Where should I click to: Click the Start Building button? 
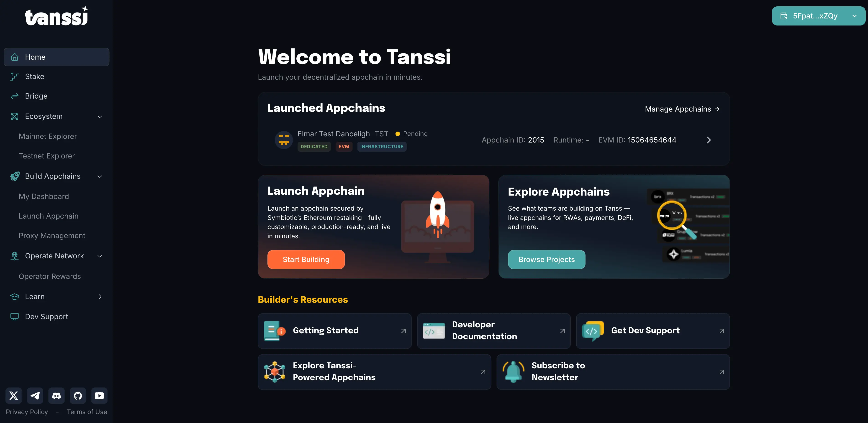point(306,259)
